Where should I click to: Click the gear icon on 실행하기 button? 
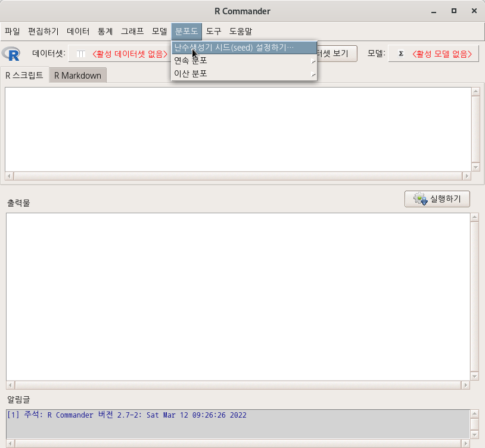tap(421, 199)
